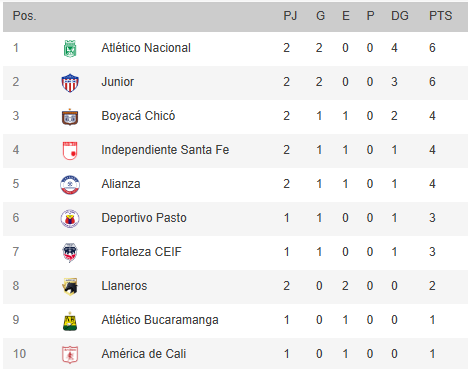Click the Atlético Bucaramanga crest
This screenshot has width=468, height=369.
tap(70, 321)
